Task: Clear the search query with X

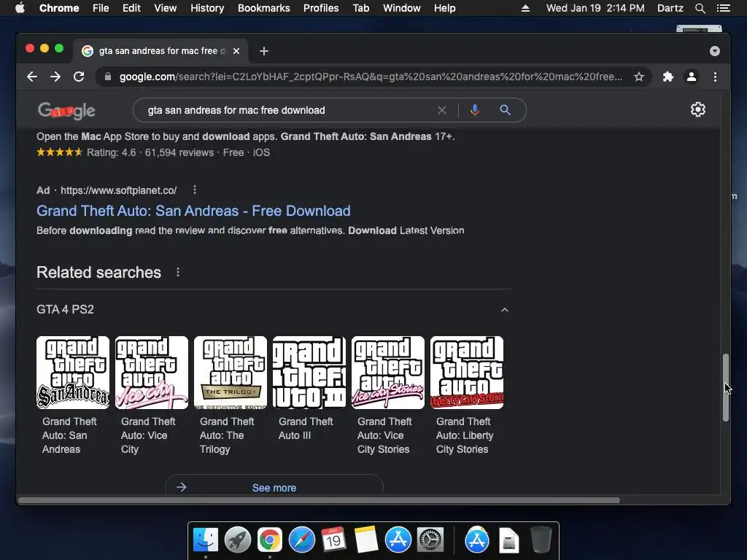Action: pos(441,111)
